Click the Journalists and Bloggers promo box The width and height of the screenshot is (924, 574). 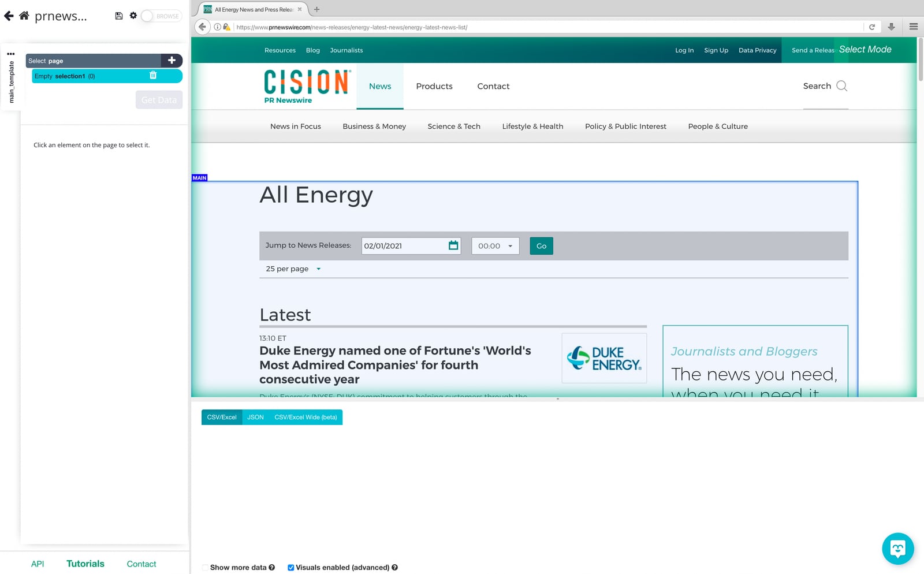coord(755,361)
